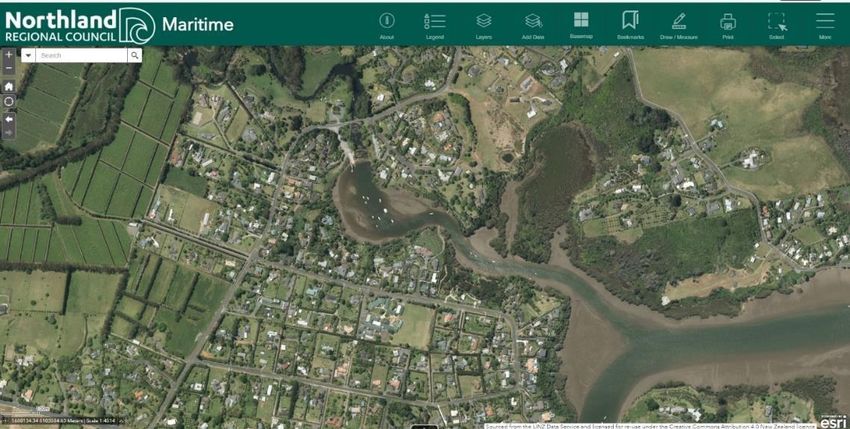Zoom out with the minus button

(x=9, y=70)
